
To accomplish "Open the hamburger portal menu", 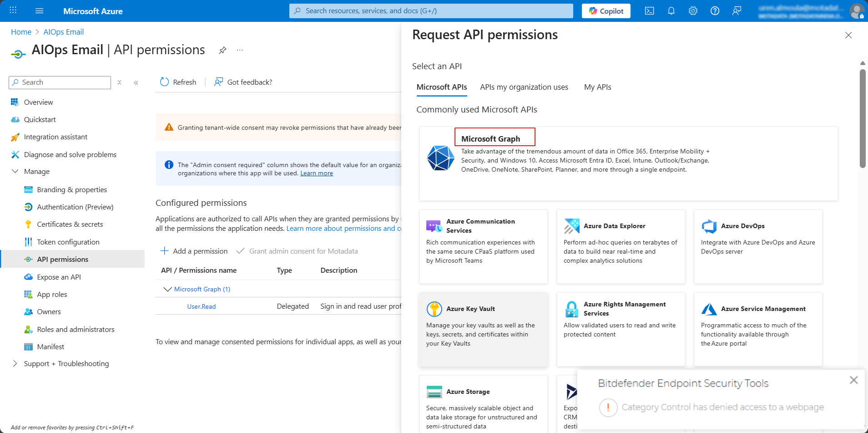I will click(x=39, y=10).
